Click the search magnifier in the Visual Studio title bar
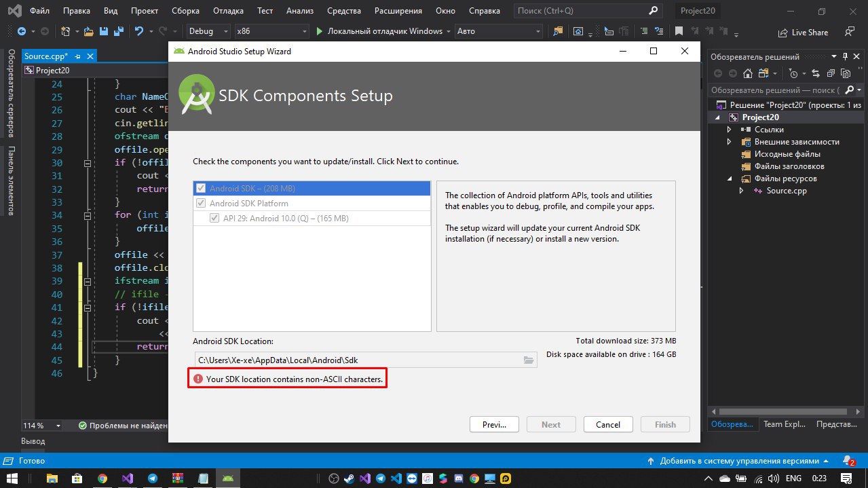Screen dimensions: 868x488 click(653, 11)
